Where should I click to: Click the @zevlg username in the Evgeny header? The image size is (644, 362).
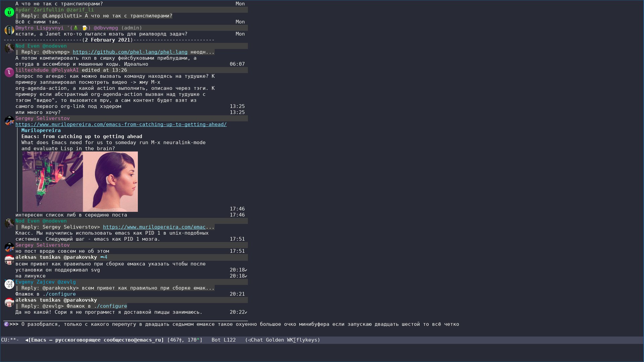click(67, 282)
